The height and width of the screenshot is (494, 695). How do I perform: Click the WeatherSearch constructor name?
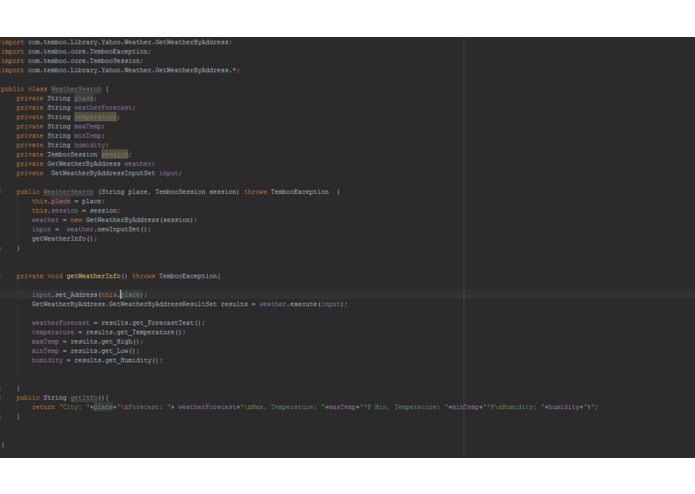coord(68,192)
